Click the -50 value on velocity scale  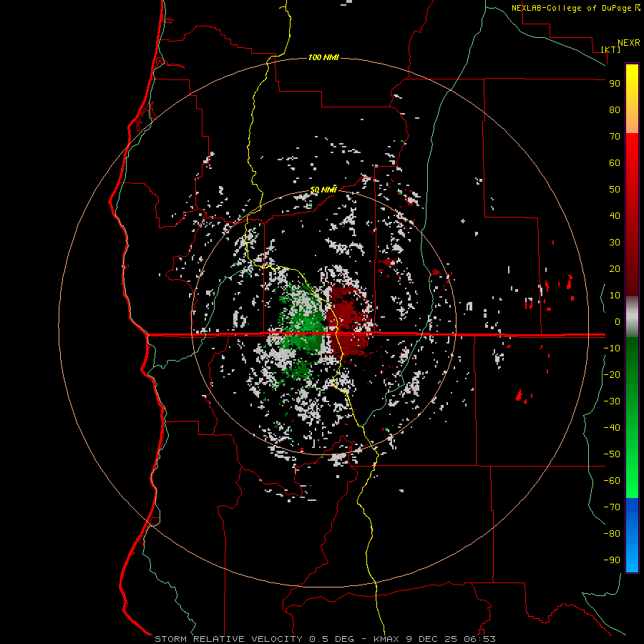tap(612, 454)
